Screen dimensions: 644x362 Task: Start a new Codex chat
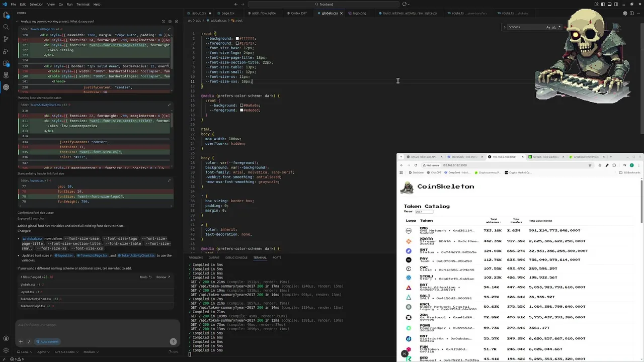tap(176, 22)
